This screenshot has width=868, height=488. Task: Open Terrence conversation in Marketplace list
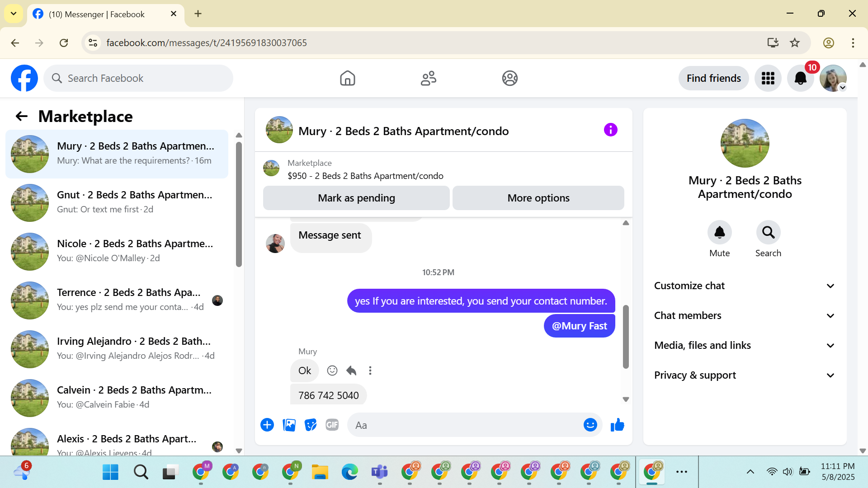[x=117, y=300]
